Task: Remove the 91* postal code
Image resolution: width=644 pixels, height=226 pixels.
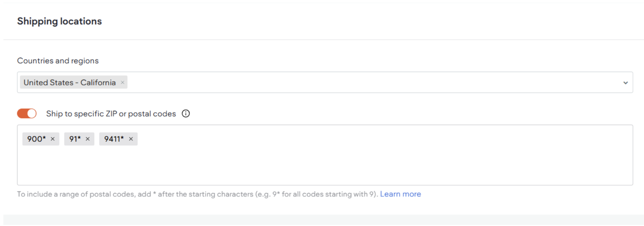Action: pos(88,139)
